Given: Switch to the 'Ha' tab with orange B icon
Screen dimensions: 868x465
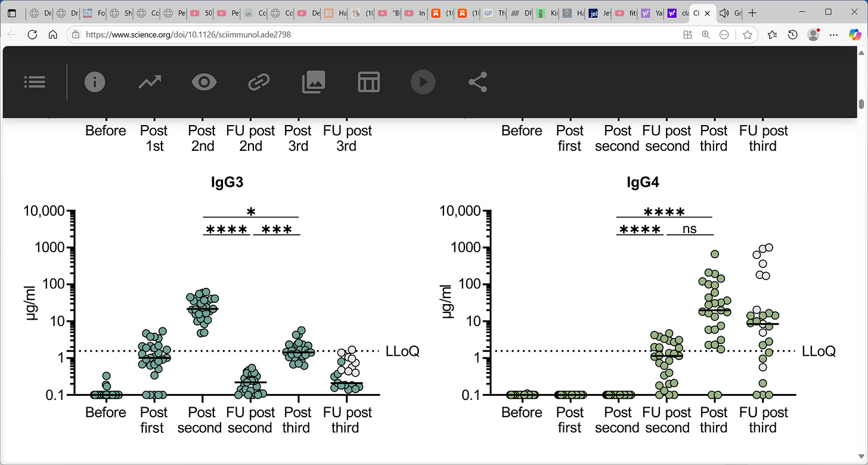Looking at the screenshot, I should [335, 13].
